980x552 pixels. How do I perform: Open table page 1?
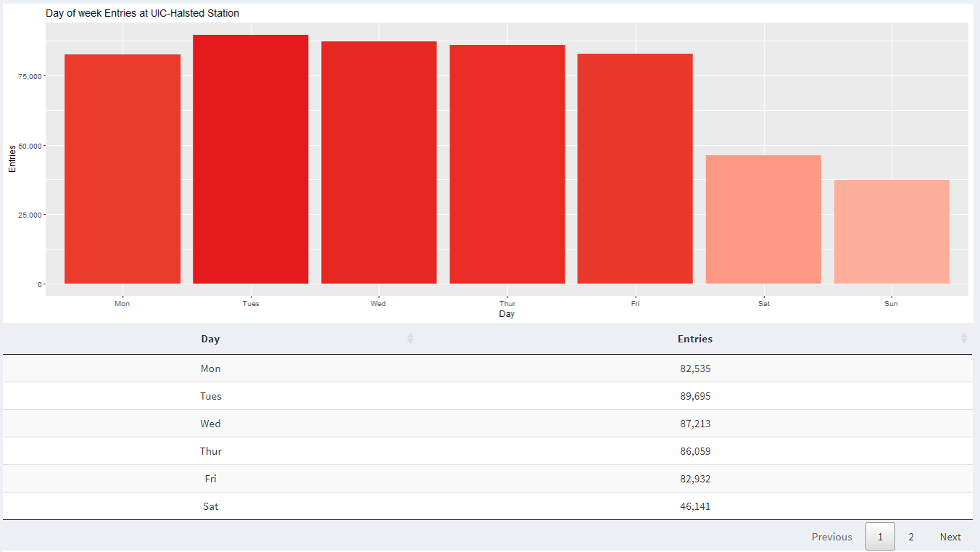tap(880, 537)
